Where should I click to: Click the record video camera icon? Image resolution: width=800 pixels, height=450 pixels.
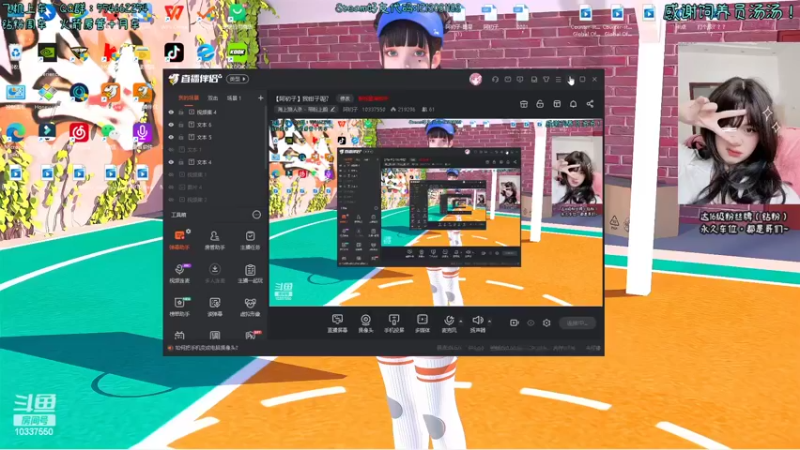[514, 323]
